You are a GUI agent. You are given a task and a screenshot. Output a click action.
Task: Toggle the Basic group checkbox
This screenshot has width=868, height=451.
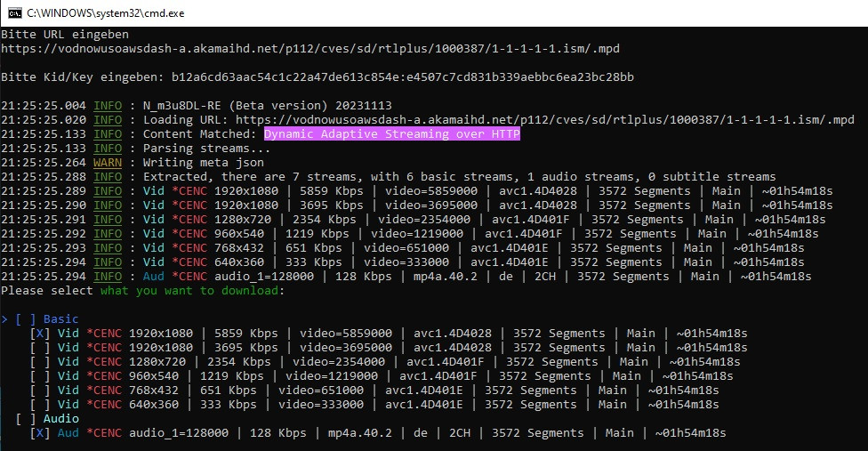coord(26,319)
